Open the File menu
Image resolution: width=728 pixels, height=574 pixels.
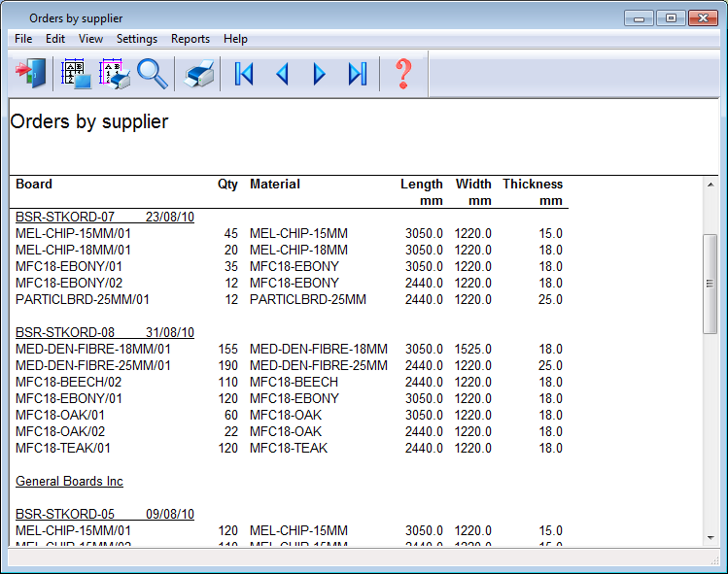click(x=23, y=39)
